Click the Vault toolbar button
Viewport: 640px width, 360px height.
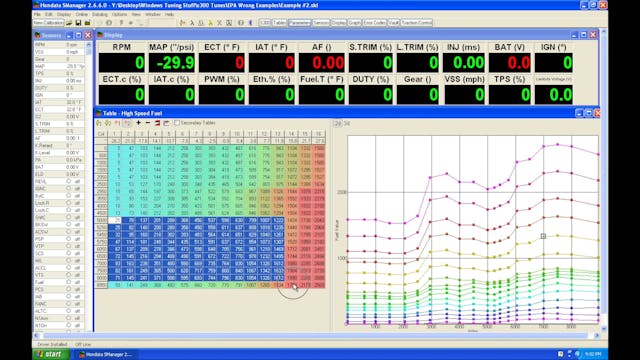tap(393, 23)
